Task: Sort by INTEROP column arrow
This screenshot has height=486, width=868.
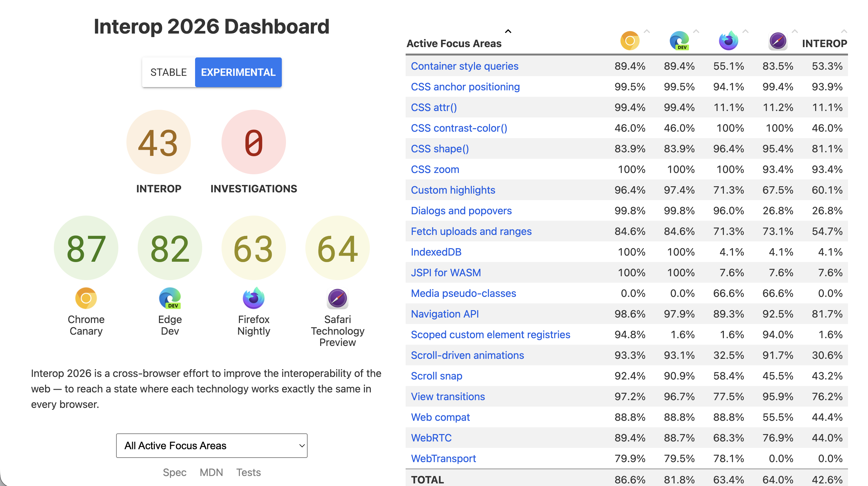Action: pyautogui.click(x=844, y=31)
